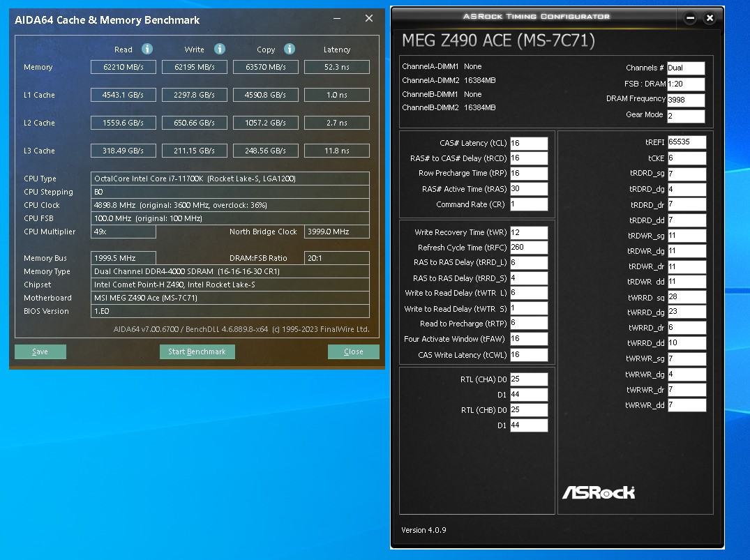Click the Close button in AIDA64
Screen dimensions: 750x560
click(x=354, y=351)
